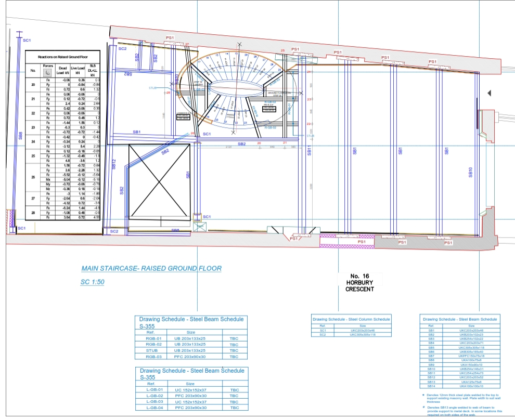515x420 pixels.
Task: Click the SB8 beam label on plan
Action: coord(21,136)
